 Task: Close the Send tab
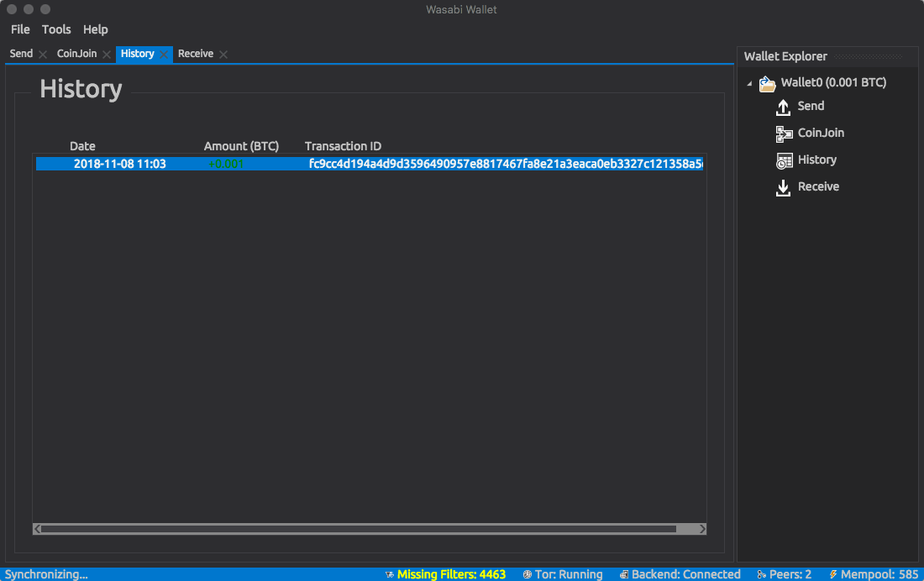43,55
